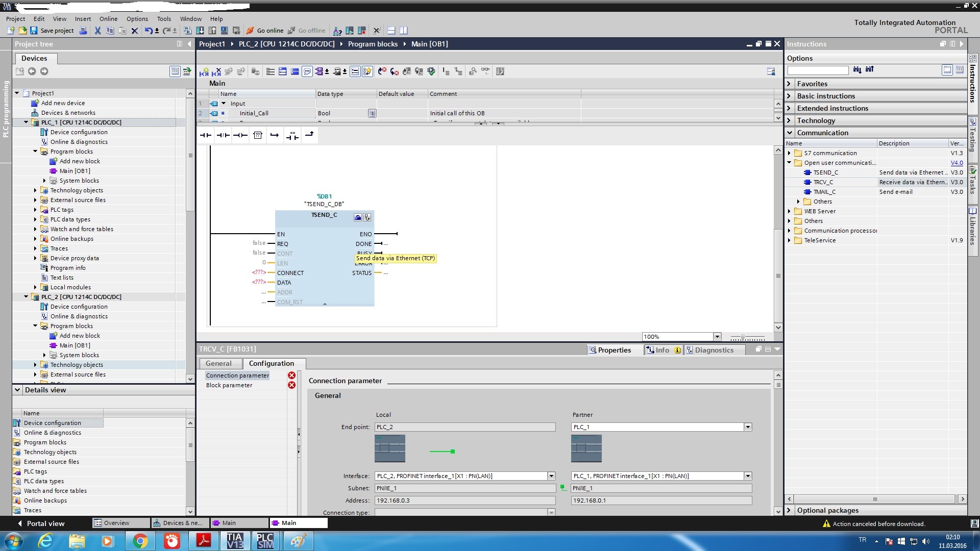Collapse the Communication palette
Screen dimensions: 980x551
point(789,133)
